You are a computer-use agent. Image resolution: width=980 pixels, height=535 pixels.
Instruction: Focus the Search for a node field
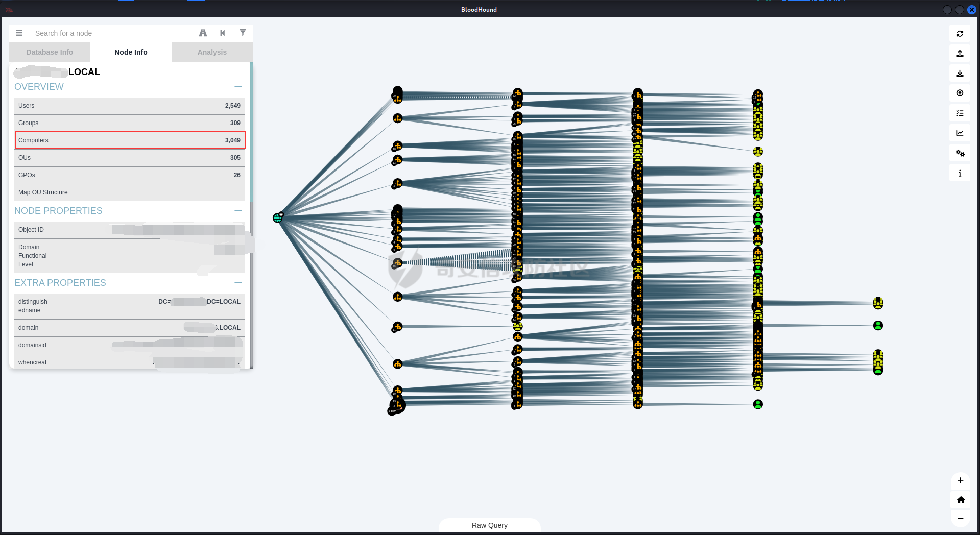click(x=112, y=33)
